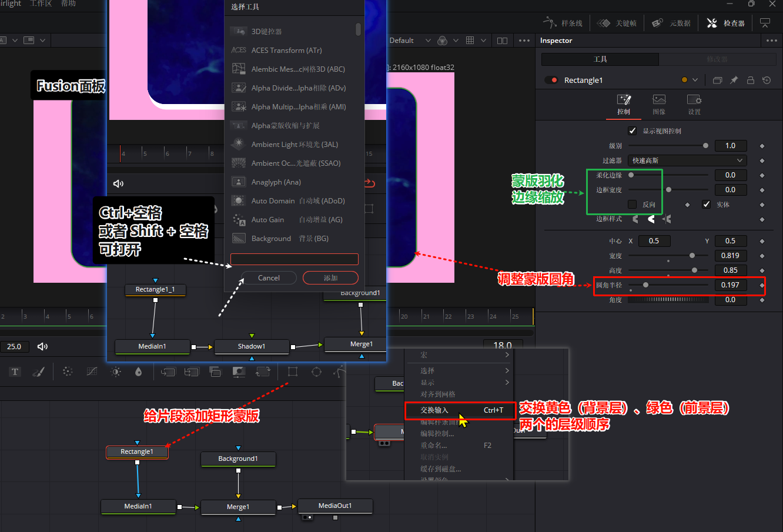
Task: Toggle the Inspector panel (检查器)
Action: (x=725, y=23)
